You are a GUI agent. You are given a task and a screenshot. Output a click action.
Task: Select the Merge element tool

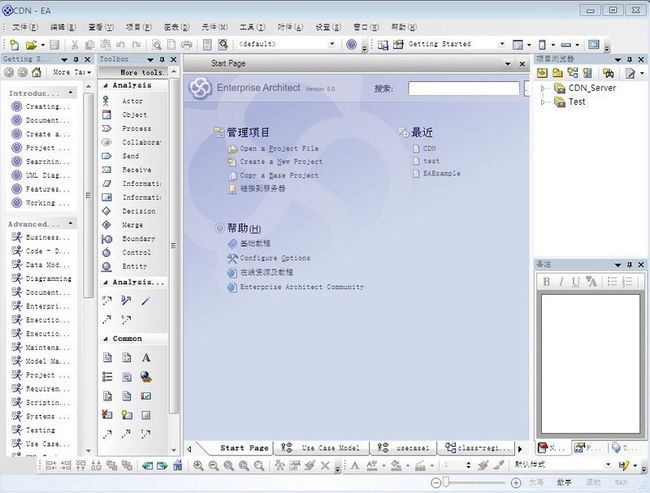coord(132,225)
